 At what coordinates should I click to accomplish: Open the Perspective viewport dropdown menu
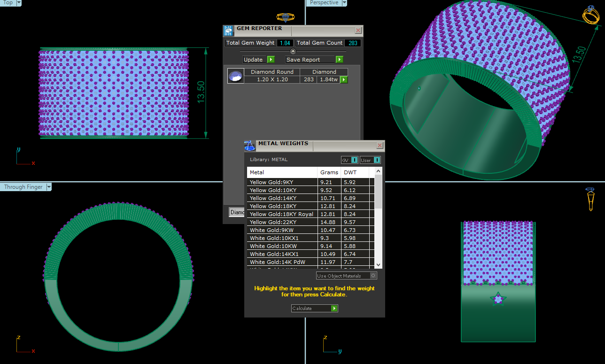[344, 3]
